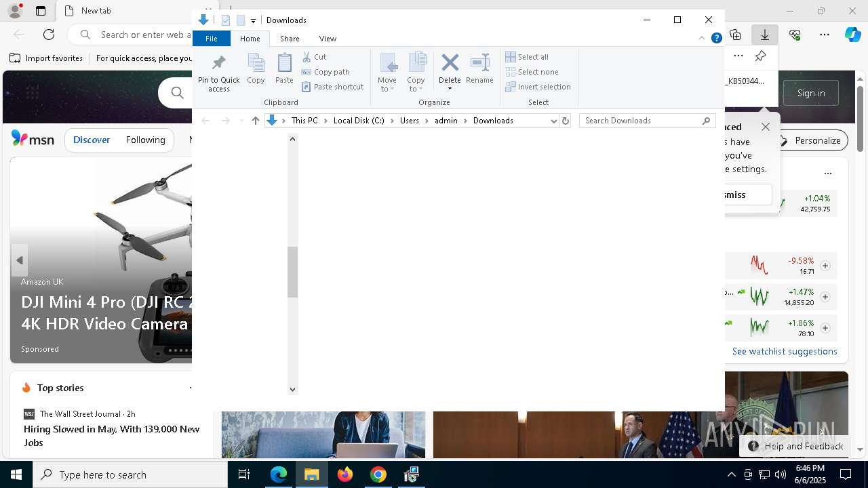This screenshot has height=488, width=868.
Task: Open Task View from the taskbar
Action: click(244, 474)
